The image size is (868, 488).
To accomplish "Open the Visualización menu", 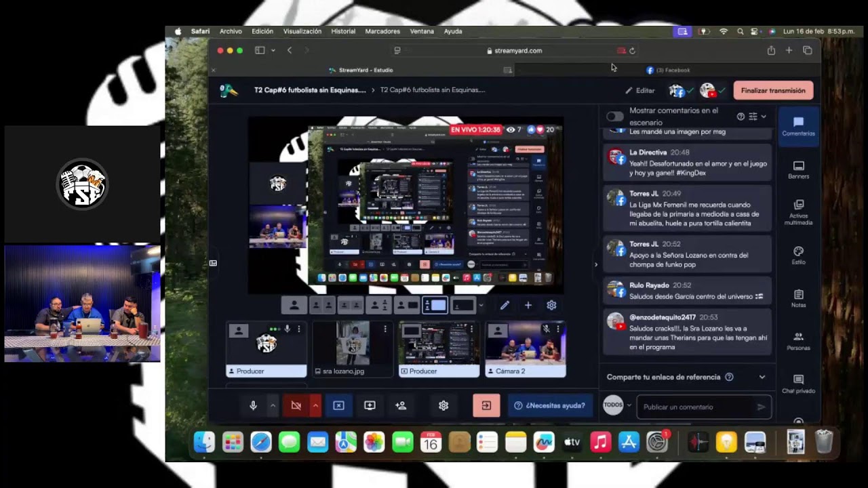I will tap(302, 31).
